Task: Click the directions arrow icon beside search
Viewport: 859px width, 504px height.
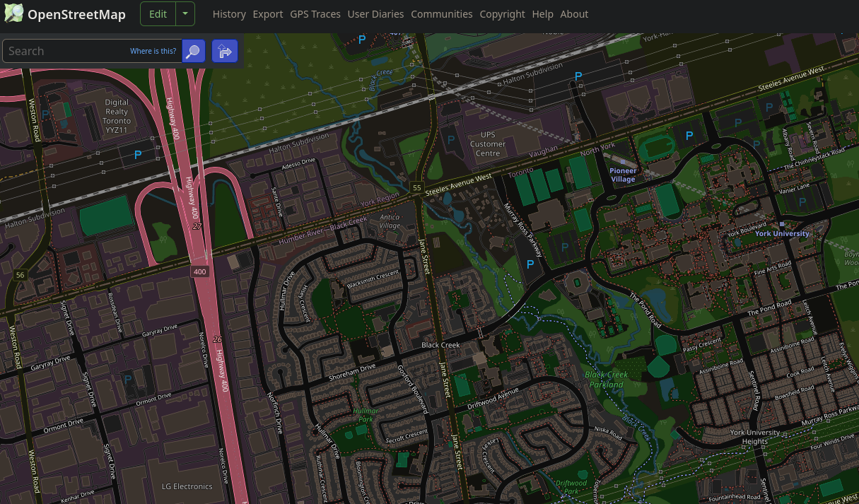Action: (x=225, y=51)
